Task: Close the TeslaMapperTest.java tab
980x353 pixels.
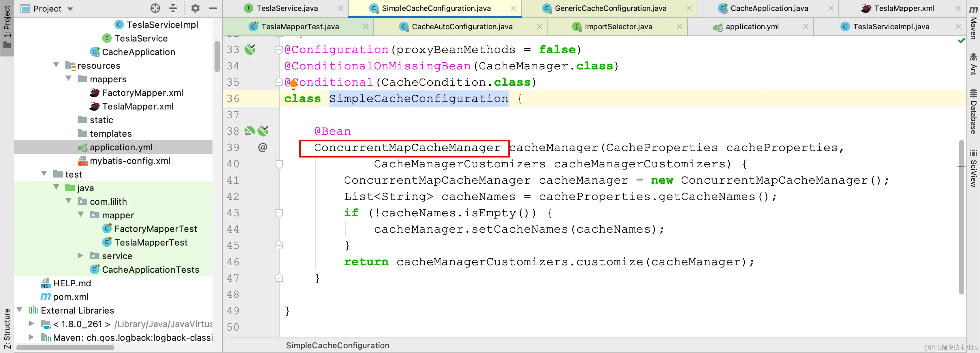Action: [365, 27]
